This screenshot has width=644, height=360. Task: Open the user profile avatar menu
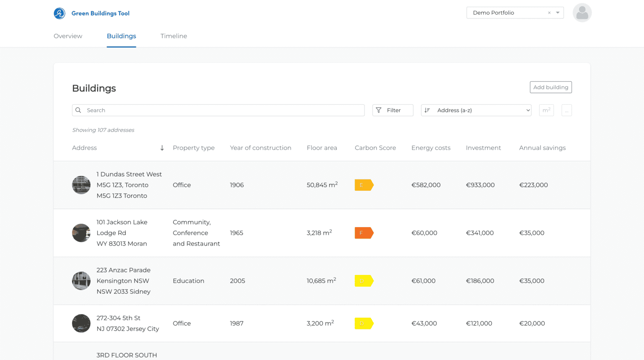click(x=582, y=13)
